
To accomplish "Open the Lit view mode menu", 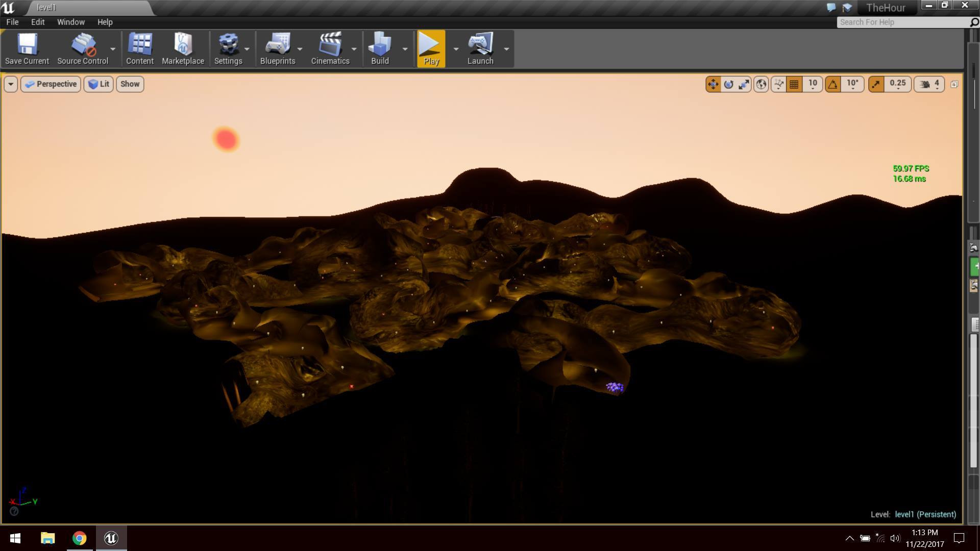I will (x=99, y=84).
